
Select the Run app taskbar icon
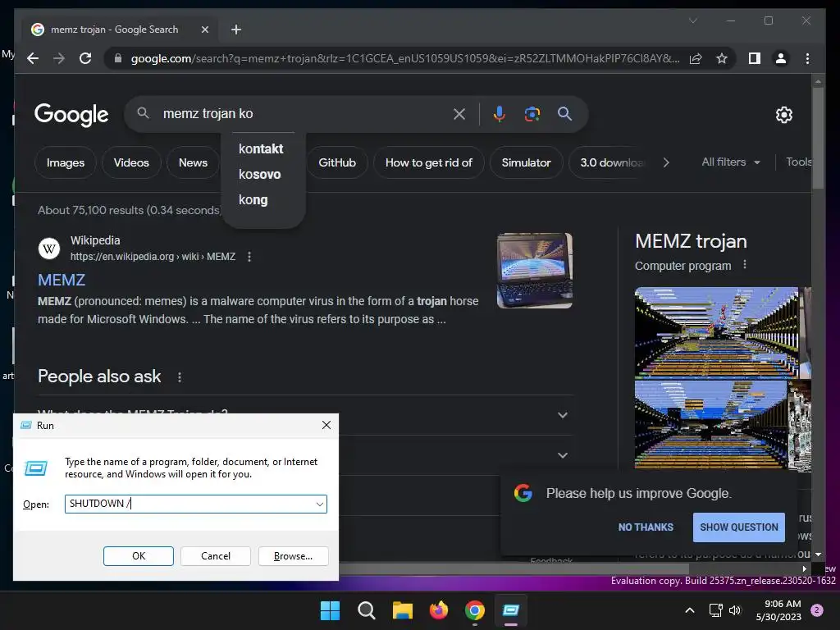click(x=511, y=610)
